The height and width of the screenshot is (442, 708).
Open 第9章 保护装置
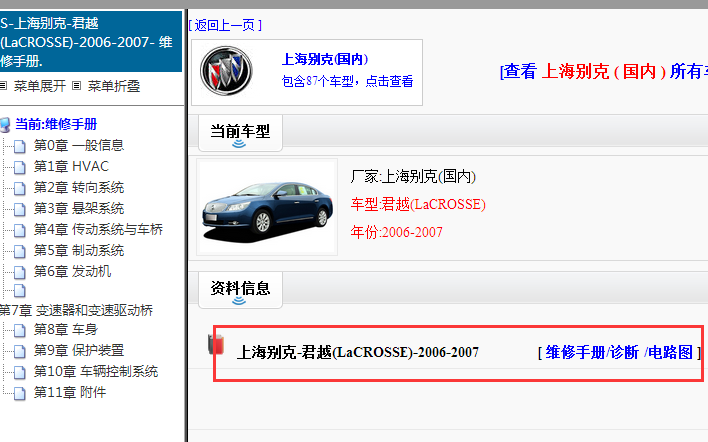pyautogui.click(x=79, y=350)
